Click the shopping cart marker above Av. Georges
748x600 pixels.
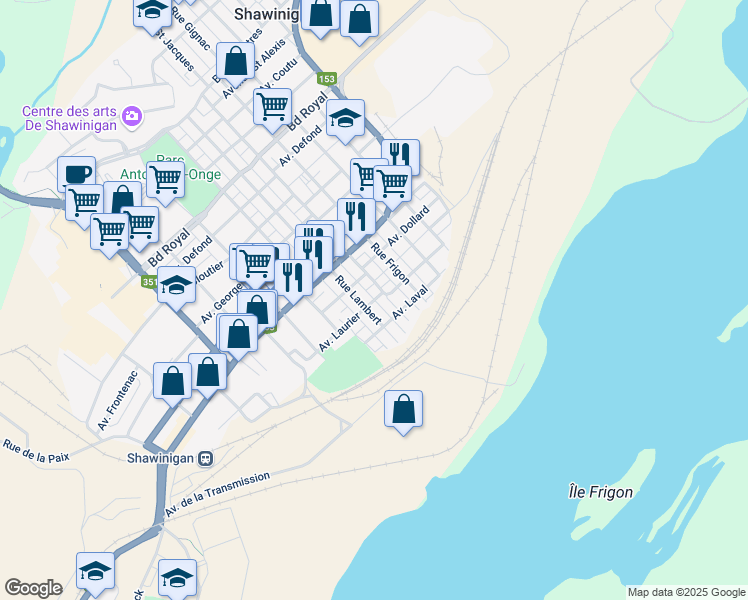coord(256,266)
